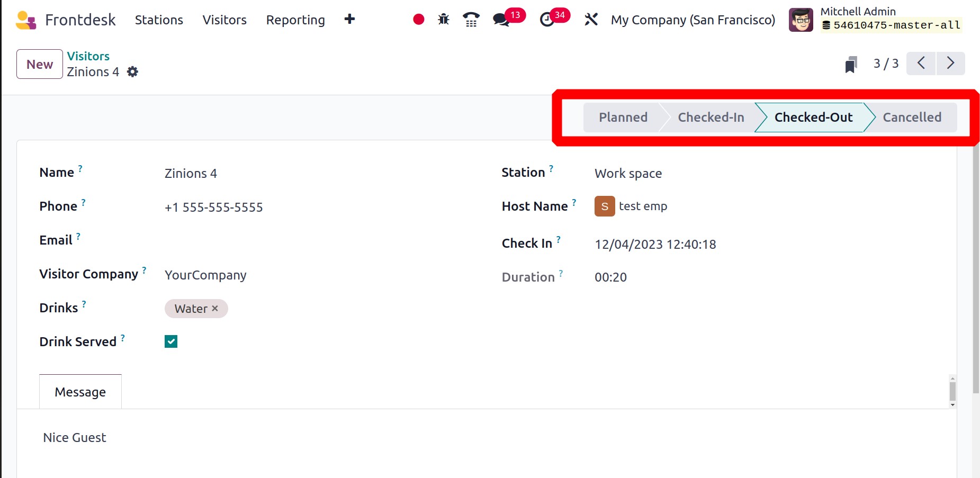Set status to Planned
This screenshot has height=478, width=980.
pos(623,117)
